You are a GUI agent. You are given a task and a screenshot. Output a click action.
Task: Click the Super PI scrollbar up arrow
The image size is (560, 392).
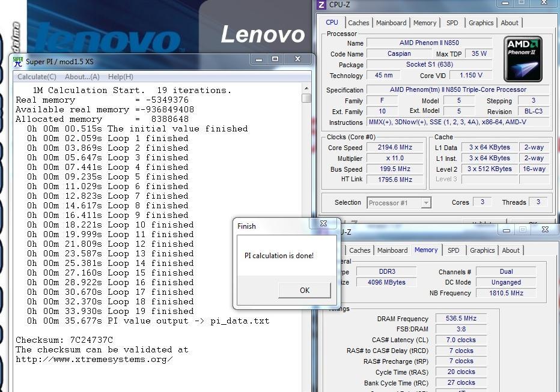[x=306, y=88]
